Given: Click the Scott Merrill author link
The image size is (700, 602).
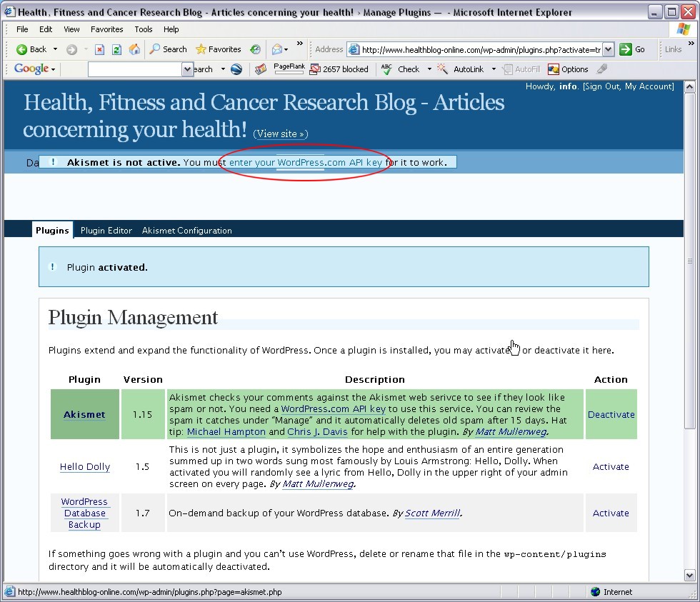Looking at the screenshot, I should (x=432, y=513).
